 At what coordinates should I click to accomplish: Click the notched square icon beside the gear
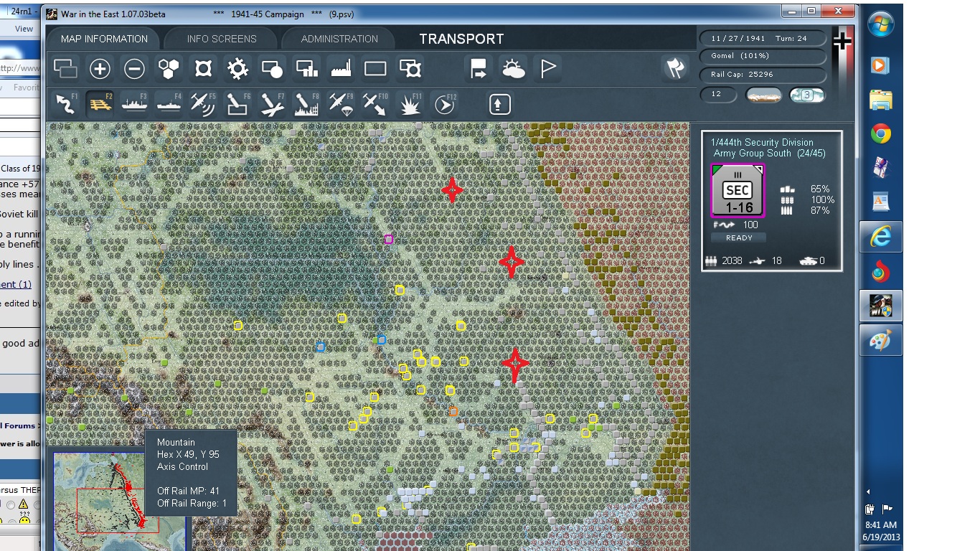203,68
